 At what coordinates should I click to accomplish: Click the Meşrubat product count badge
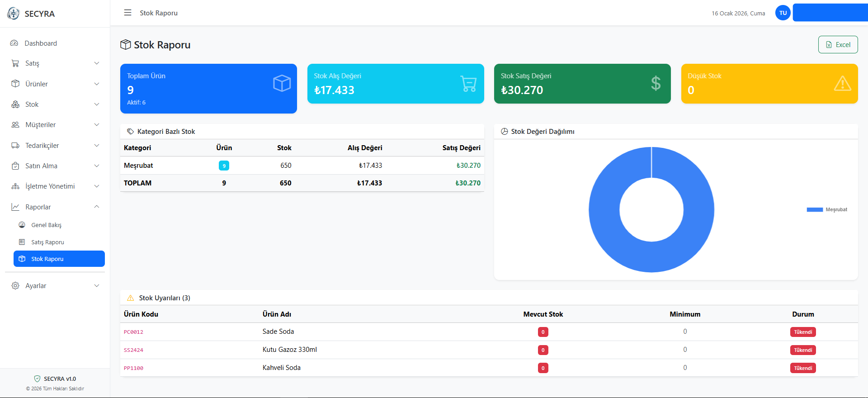coord(224,166)
